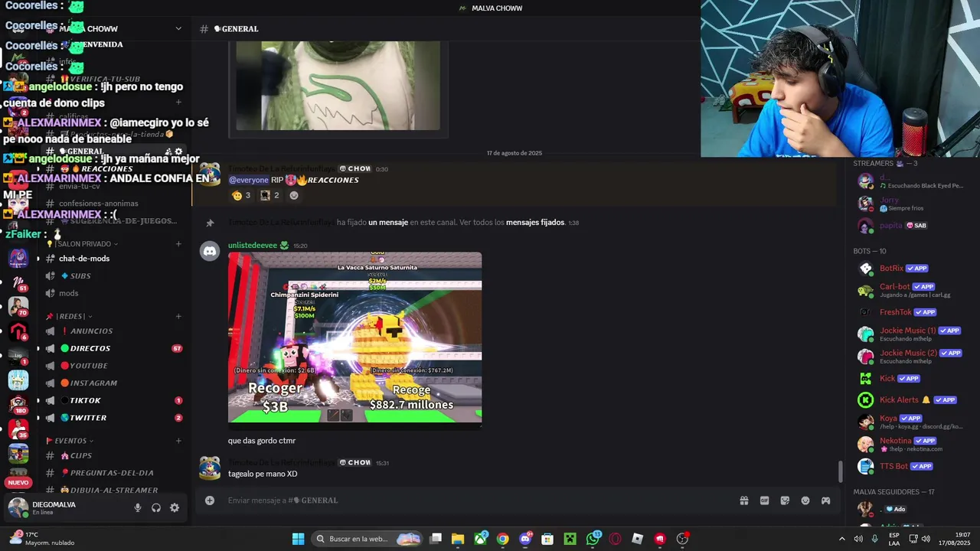Click the NUEVO unread indicator button
Image resolution: width=980 pixels, height=551 pixels.
18,482
